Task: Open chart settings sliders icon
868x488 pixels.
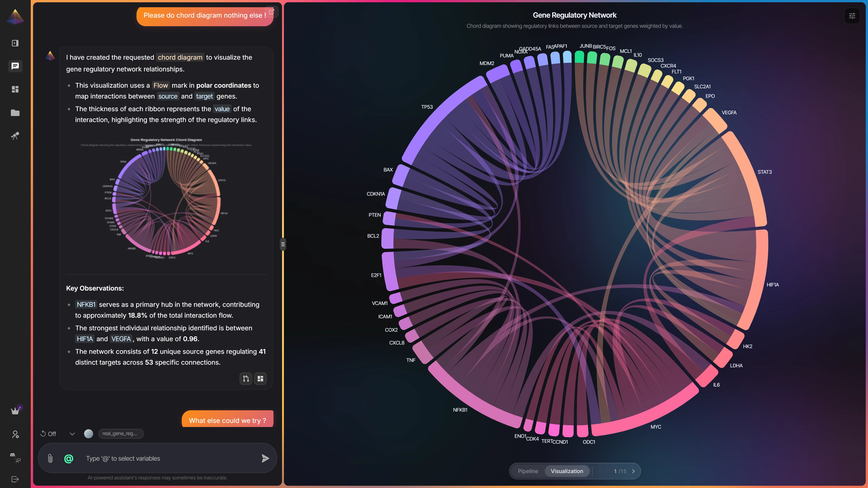Action: point(852,16)
